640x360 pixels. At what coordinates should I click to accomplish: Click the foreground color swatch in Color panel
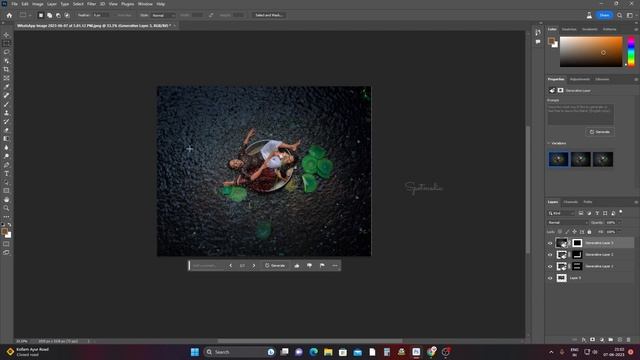tap(551, 41)
